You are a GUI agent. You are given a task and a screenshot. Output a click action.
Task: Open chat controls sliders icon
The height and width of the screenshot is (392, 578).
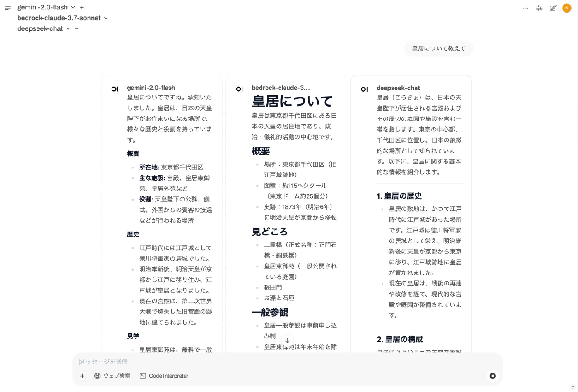coord(540,8)
